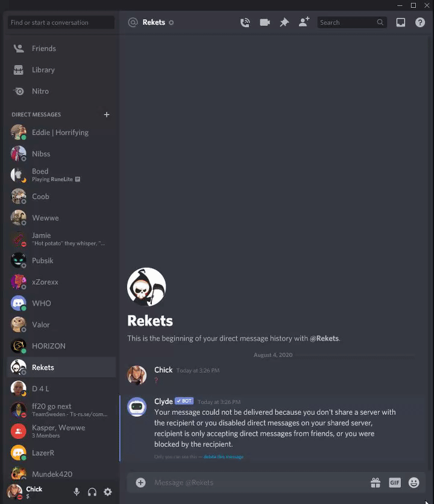Open the attachment upload plus button
The image size is (434, 504).
click(140, 482)
